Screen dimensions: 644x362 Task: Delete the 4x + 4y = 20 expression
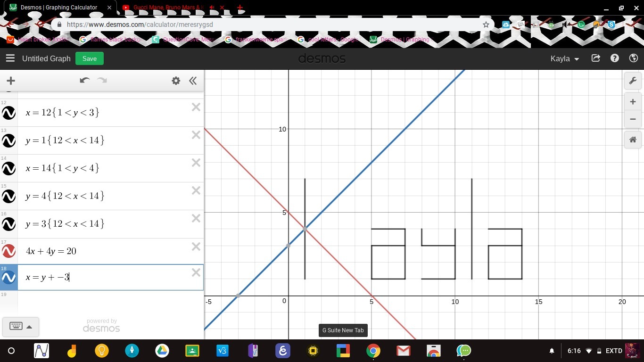[x=196, y=247]
